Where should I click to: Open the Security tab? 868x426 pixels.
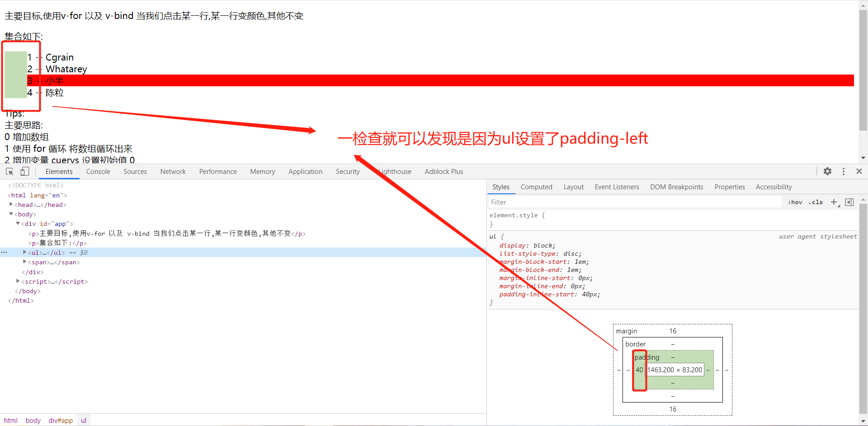(348, 172)
